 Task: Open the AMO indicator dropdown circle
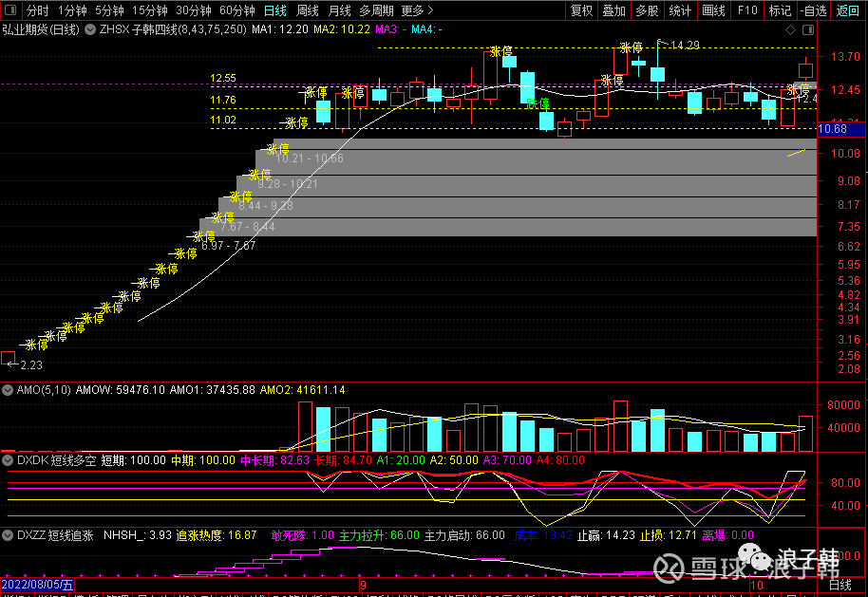(9, 389)
